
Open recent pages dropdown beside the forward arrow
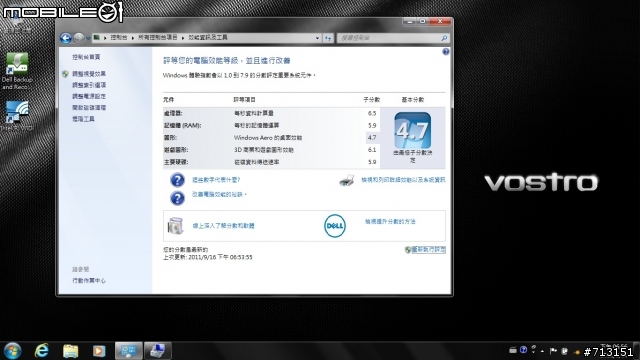[x=88, y=38]
